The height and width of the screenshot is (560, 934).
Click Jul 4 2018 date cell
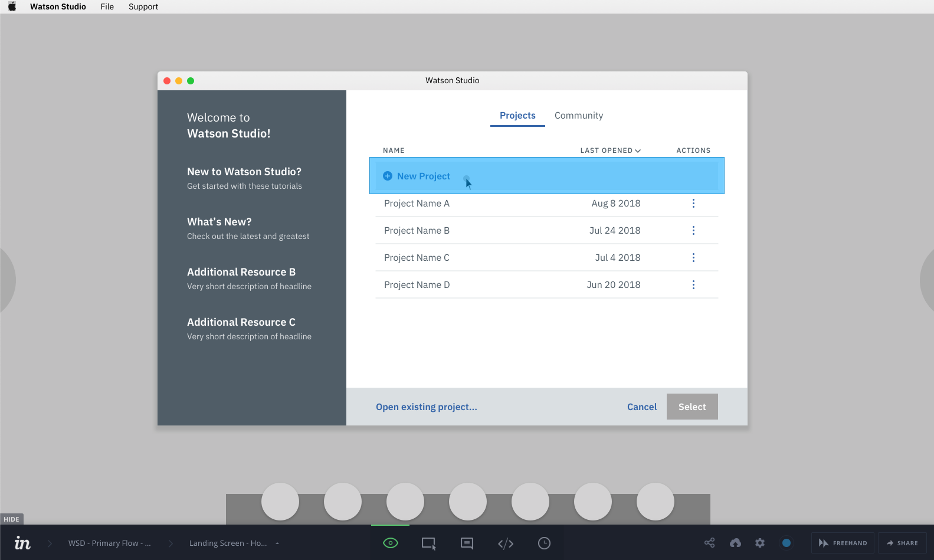click(x=618, y=258)
